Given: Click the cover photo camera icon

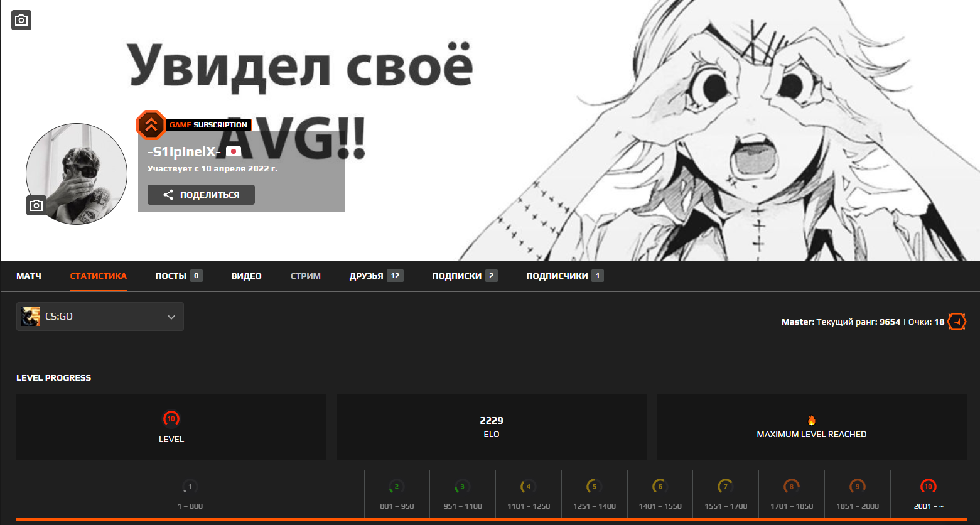Looking at the screenshot, I should click(x=21, y=20).
